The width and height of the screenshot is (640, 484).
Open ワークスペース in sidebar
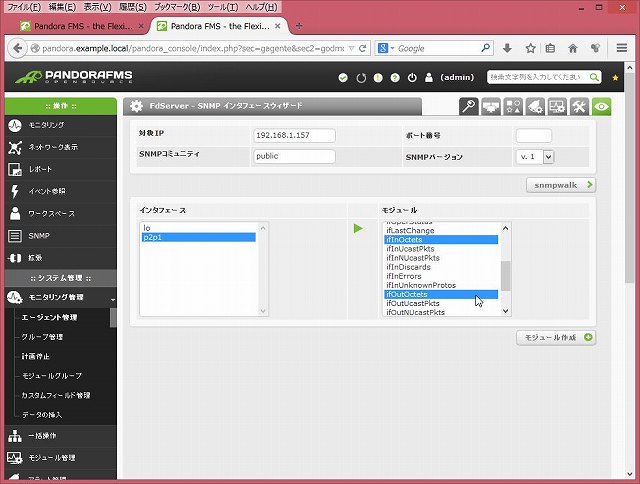60,213
